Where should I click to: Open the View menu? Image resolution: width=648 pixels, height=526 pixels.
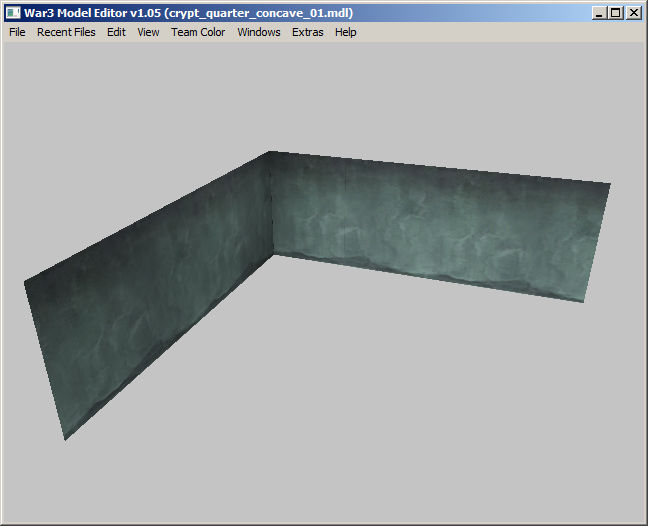pos(148,32)
